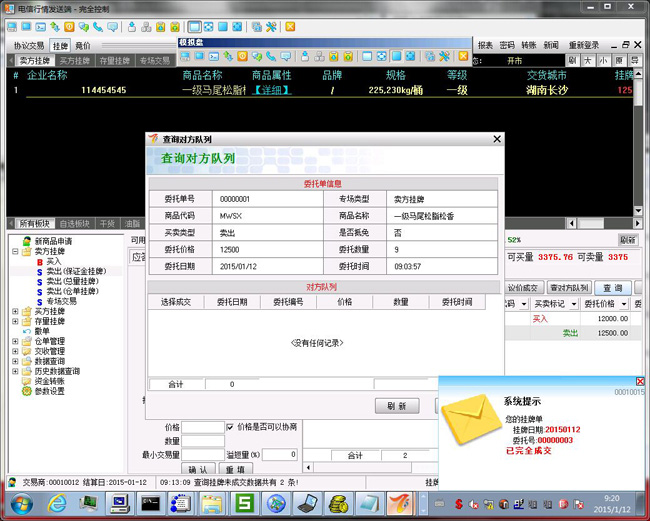Screen dimensions: 650x521
Task: Open the 密码 menu
Action: (507, 45)
